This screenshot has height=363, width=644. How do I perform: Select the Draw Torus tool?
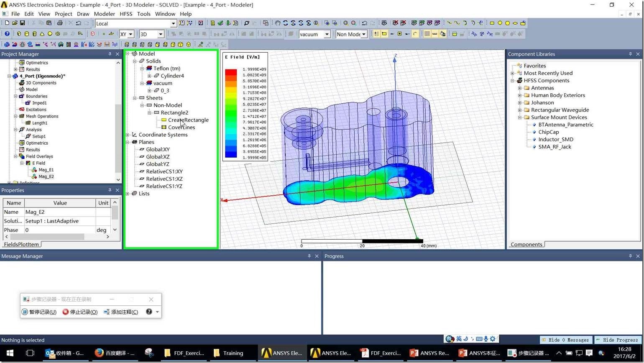[58, 34]
